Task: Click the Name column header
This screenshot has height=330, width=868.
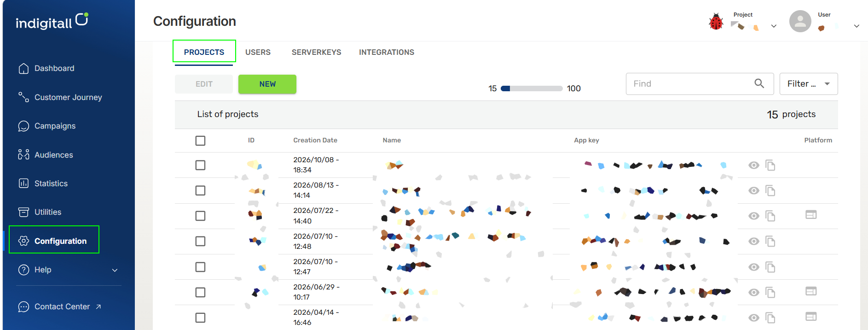Action: (392, 140)
